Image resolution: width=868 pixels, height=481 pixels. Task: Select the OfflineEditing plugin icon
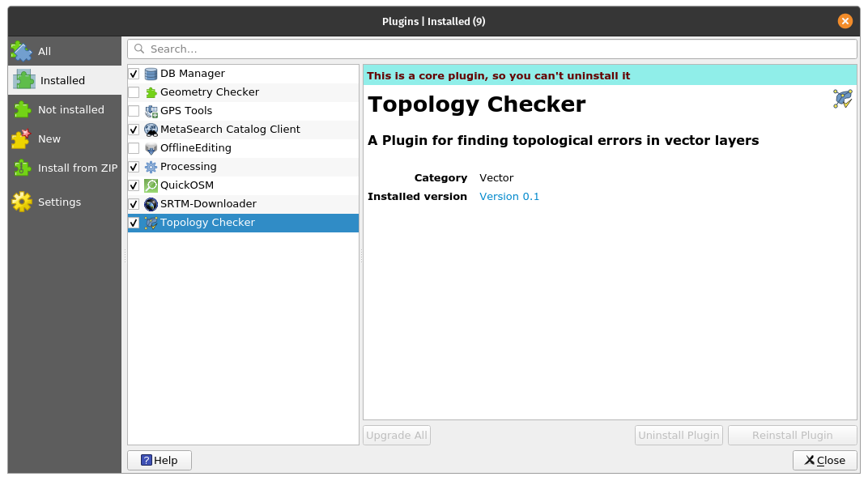(x=151, y=147)
